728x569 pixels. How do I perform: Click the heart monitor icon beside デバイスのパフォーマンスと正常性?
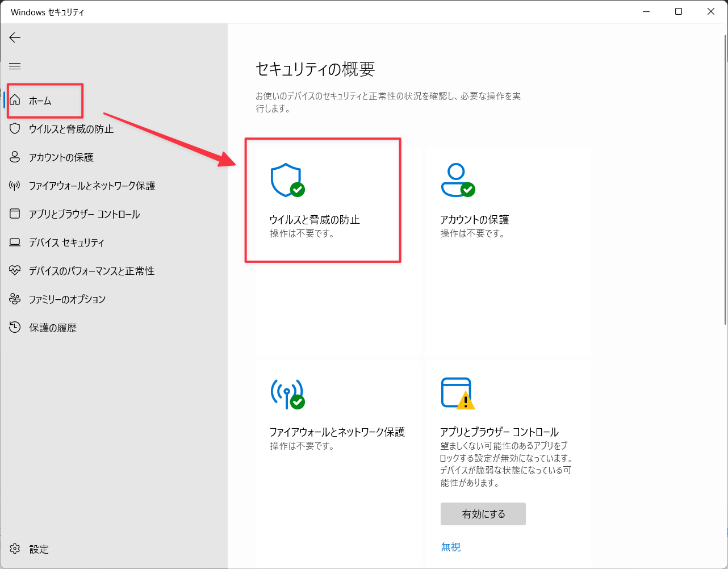tap(15, 271)
